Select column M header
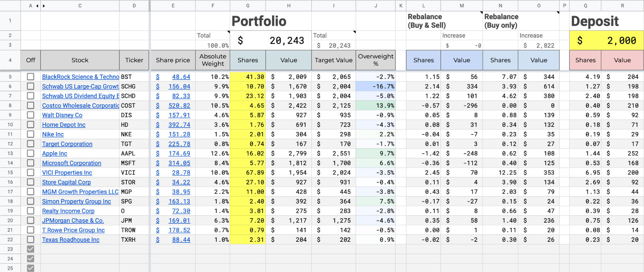This screenshot has width=644, height=272. pyautogui.click(x=462, y=6)
